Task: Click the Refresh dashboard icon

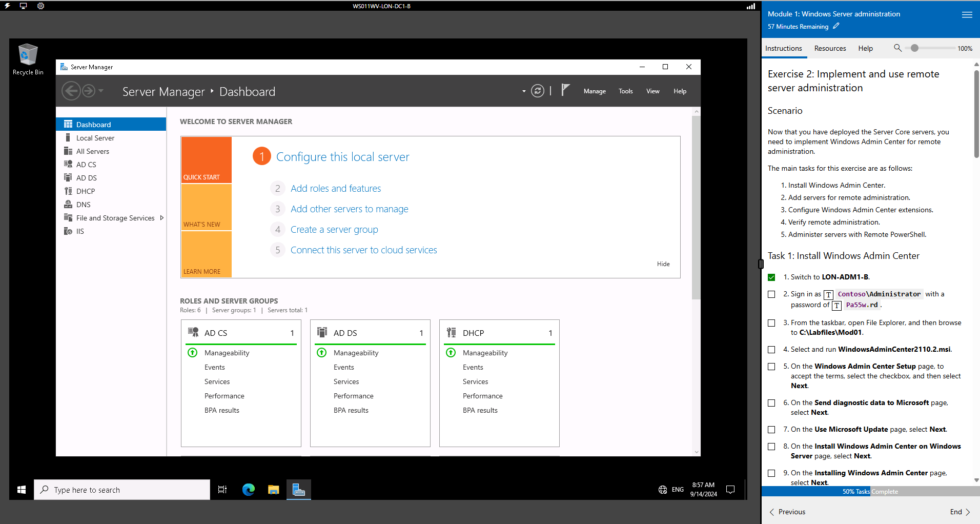Action: click(x=537, y=91)
